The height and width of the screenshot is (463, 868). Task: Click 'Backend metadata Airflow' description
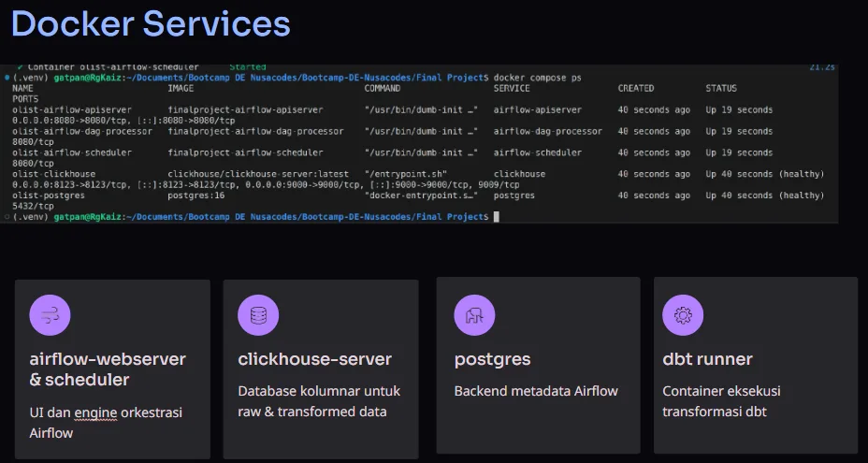tap(536, 391)
